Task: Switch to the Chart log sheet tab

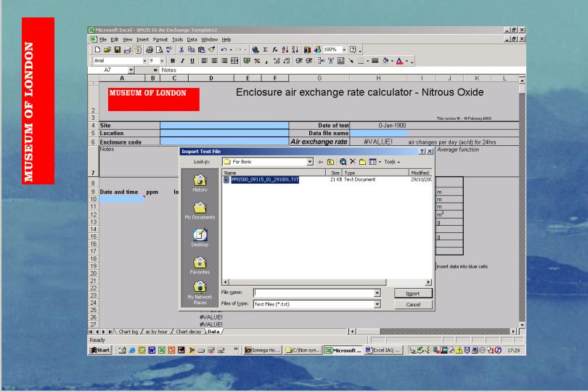Action: coord(128,332)
